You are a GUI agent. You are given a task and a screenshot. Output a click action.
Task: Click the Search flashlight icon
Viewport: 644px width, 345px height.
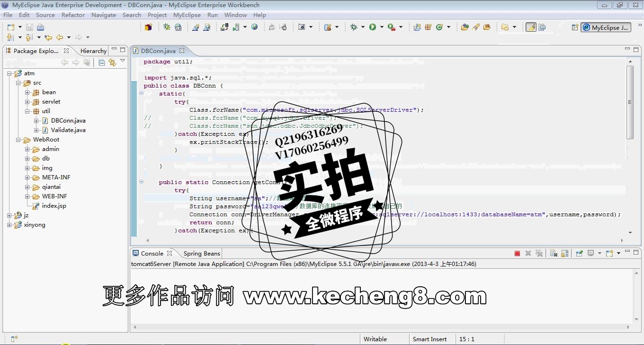click(476, 27)
